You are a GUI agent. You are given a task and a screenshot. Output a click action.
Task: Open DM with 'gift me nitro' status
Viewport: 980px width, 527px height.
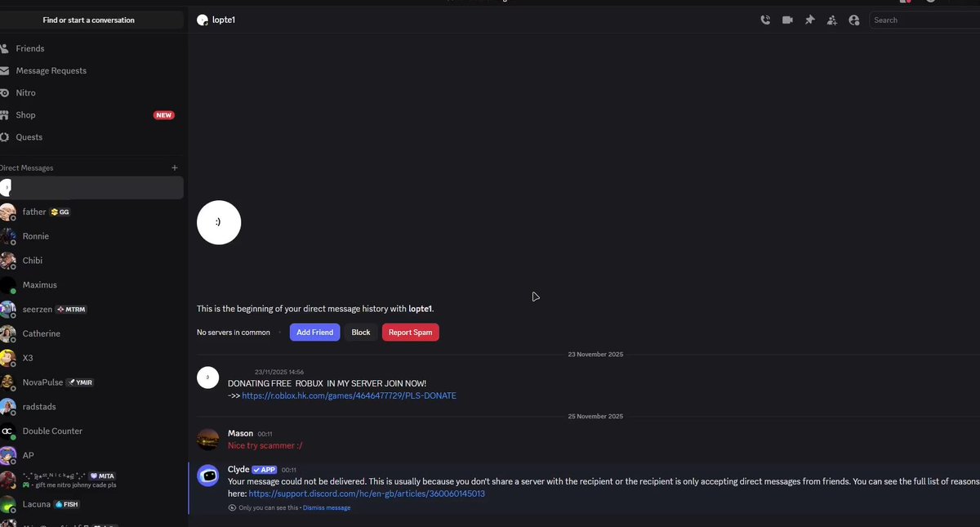pyautogui.click(x=91, y=480)
